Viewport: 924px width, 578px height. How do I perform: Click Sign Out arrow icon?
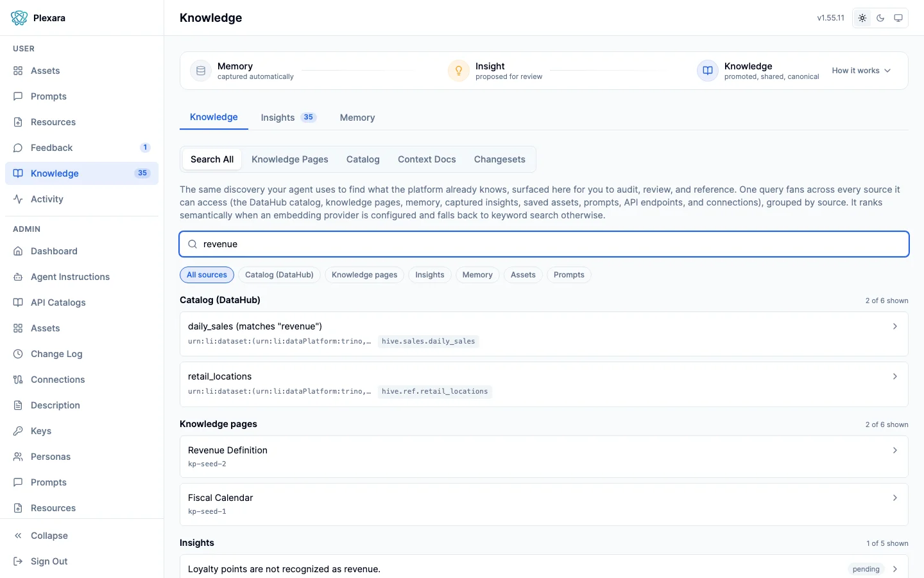[18, 561]
